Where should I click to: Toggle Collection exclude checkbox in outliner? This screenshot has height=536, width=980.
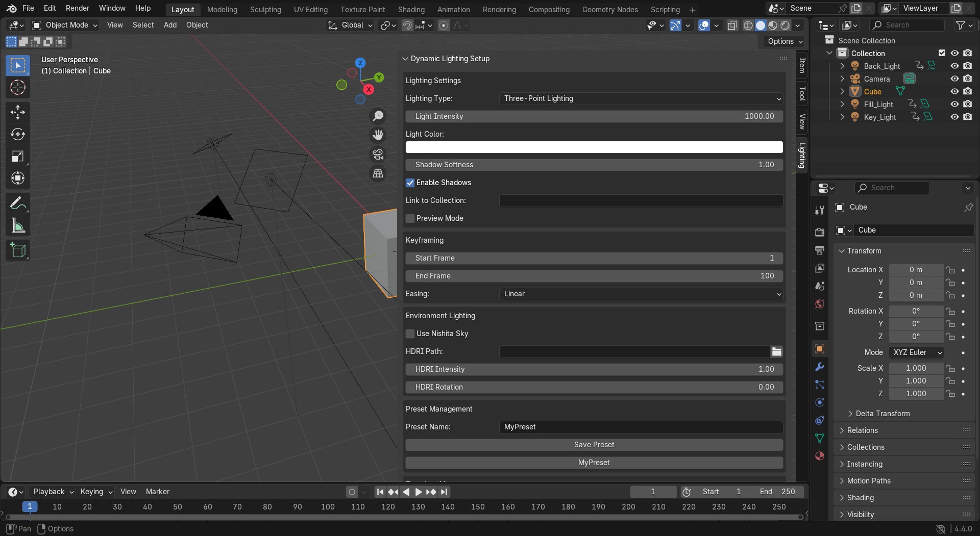(942, 53)
